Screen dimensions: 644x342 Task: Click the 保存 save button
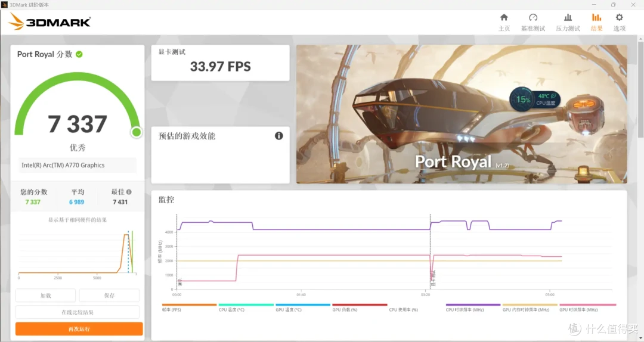109,295
